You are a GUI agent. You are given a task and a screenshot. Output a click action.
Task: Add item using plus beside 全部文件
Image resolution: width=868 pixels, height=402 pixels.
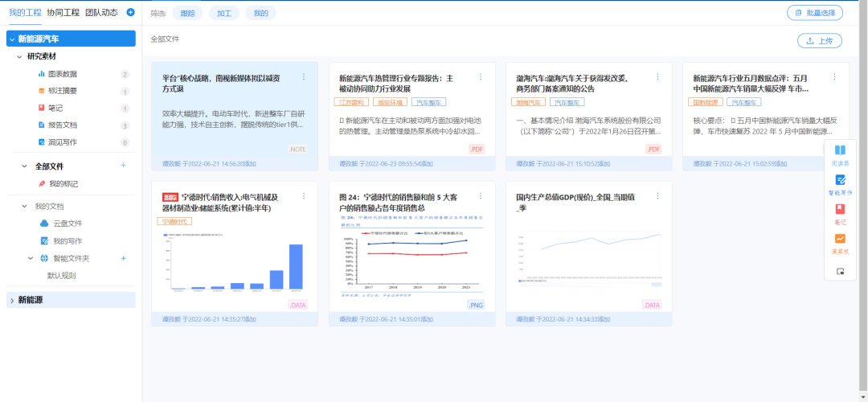[123, 166]
